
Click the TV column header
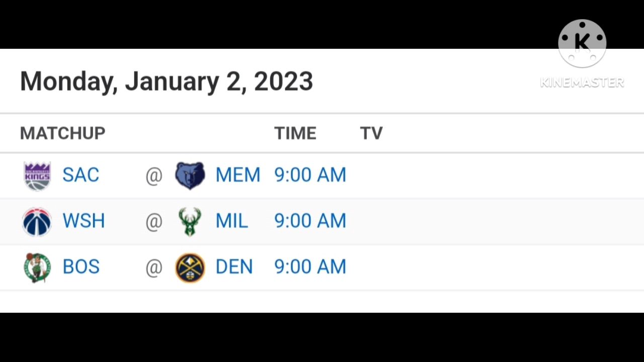tap(371, 133)
